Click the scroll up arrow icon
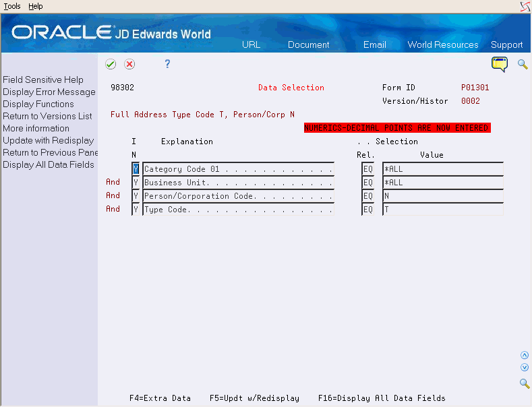The height and width of the screenshot is (407, 532). [x=525, y=355]
